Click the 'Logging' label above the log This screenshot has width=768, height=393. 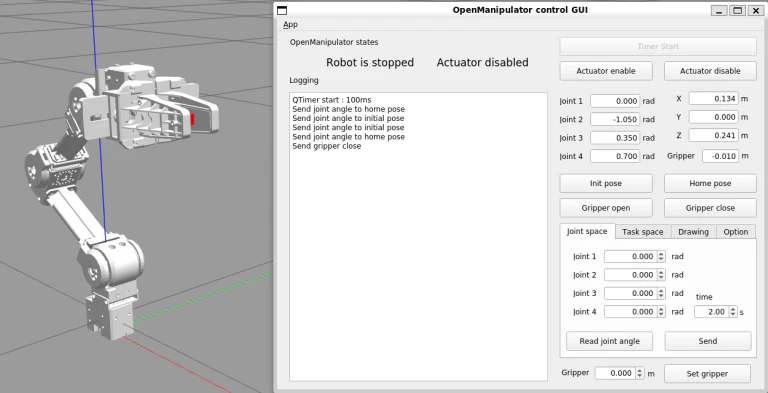point(304,80)
